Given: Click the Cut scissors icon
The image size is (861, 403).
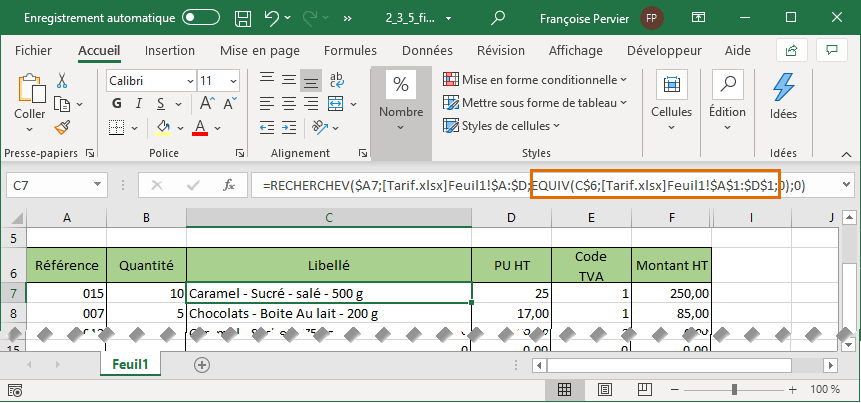Looking at the screenshot, I should pos(62,81).
